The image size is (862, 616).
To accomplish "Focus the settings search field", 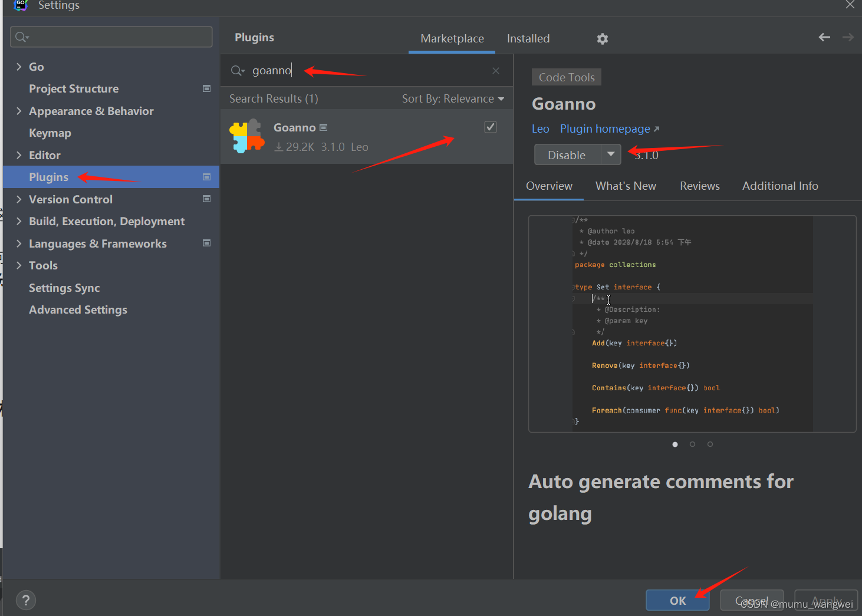I will click(111, 37).
